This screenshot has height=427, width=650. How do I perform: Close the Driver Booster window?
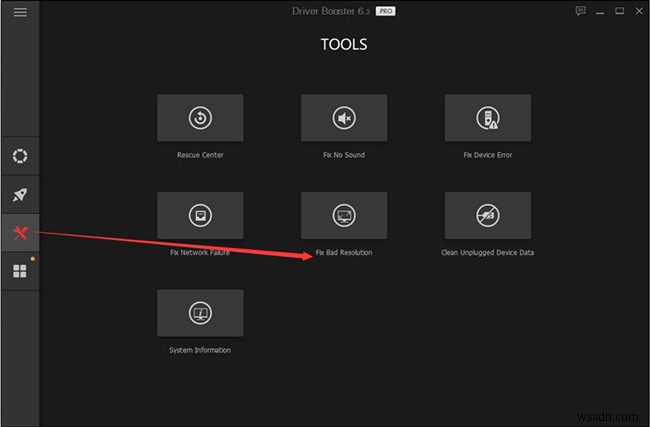point(639,11)
